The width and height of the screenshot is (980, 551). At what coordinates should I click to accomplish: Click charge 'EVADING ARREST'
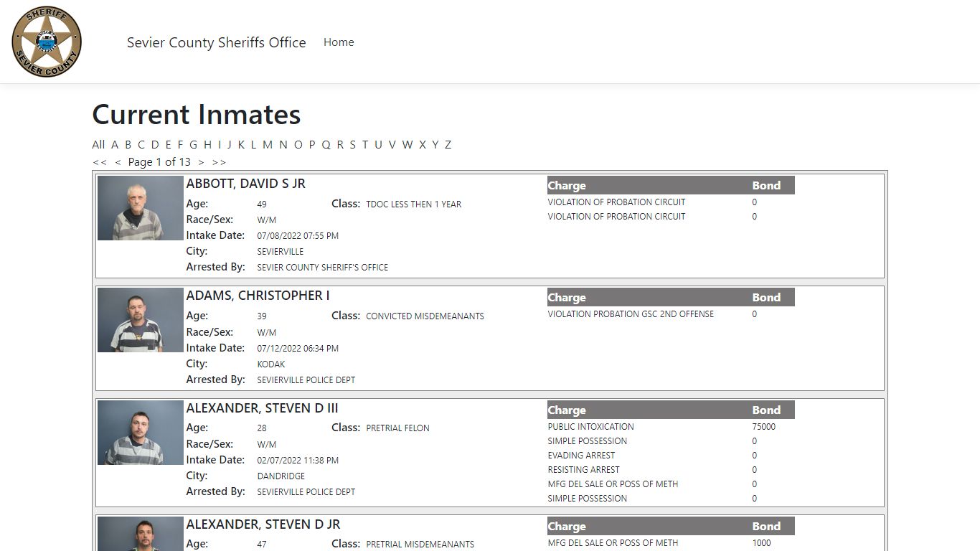pyautogui.click(x=581, y=456)
